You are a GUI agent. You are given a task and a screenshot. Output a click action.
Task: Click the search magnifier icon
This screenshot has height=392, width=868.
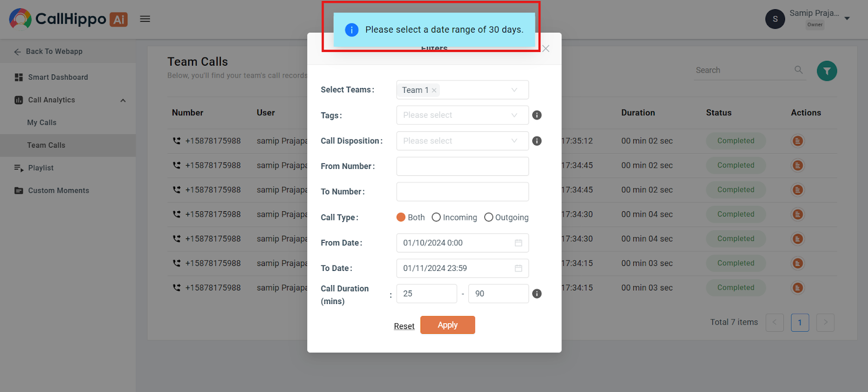(x=799, y=69)
